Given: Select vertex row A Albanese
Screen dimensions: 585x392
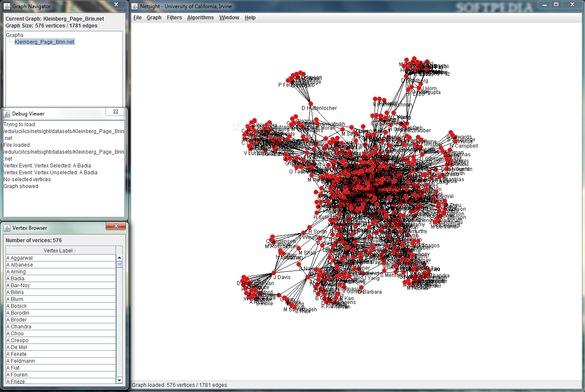Looking at the screenshot, I should 61,265.
